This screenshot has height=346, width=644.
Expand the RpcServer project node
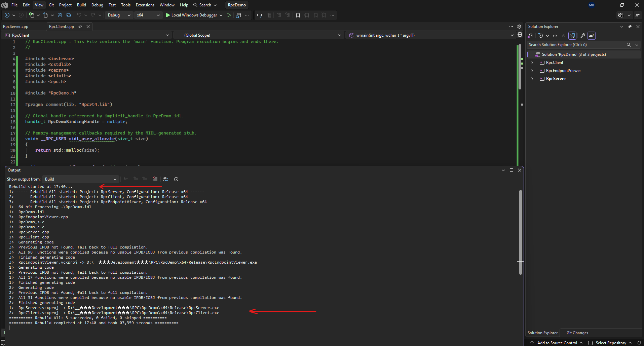[532, 79]
